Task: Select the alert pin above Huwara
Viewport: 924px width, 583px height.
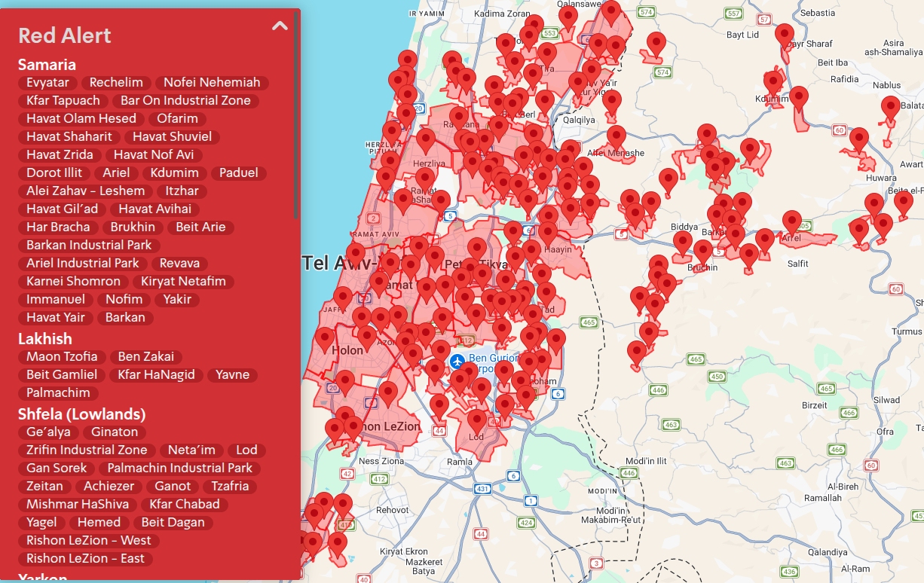Action: tap(858, 139)
